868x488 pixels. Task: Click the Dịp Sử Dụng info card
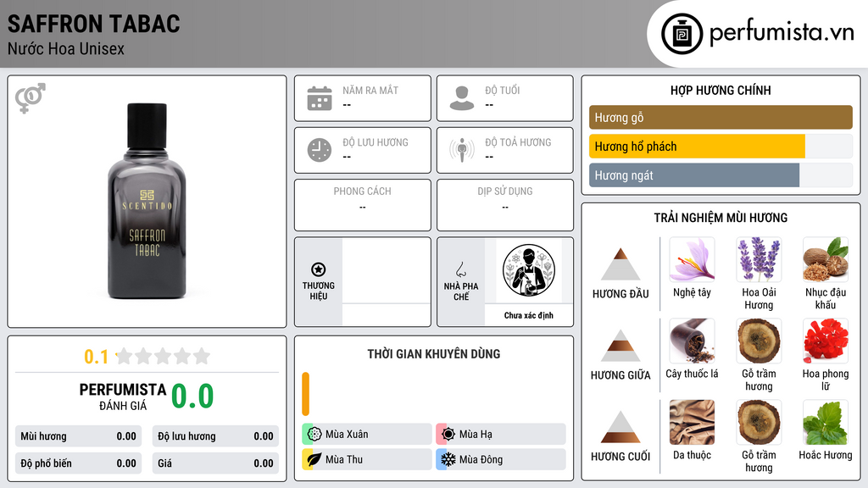[x=505, y=205]
